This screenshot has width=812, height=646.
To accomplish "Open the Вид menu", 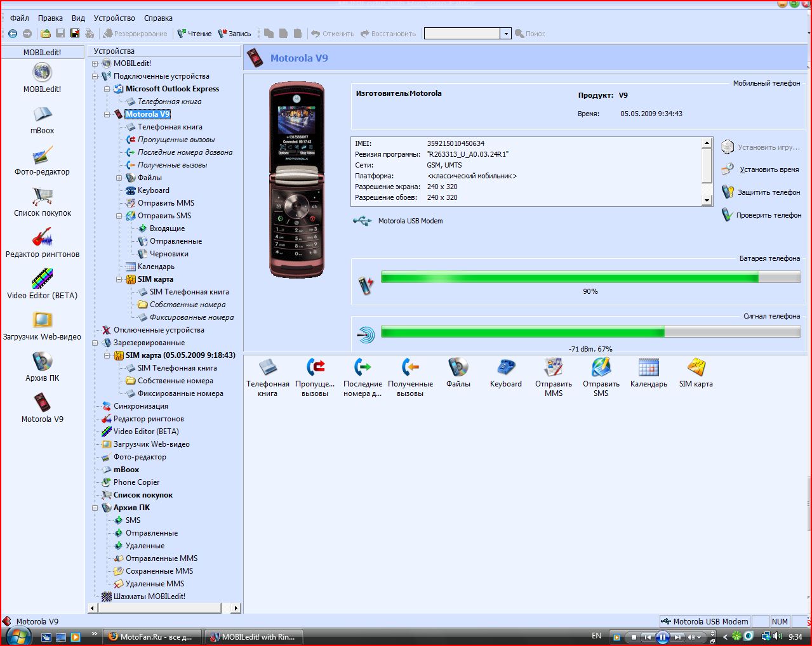I will (78, 18).
